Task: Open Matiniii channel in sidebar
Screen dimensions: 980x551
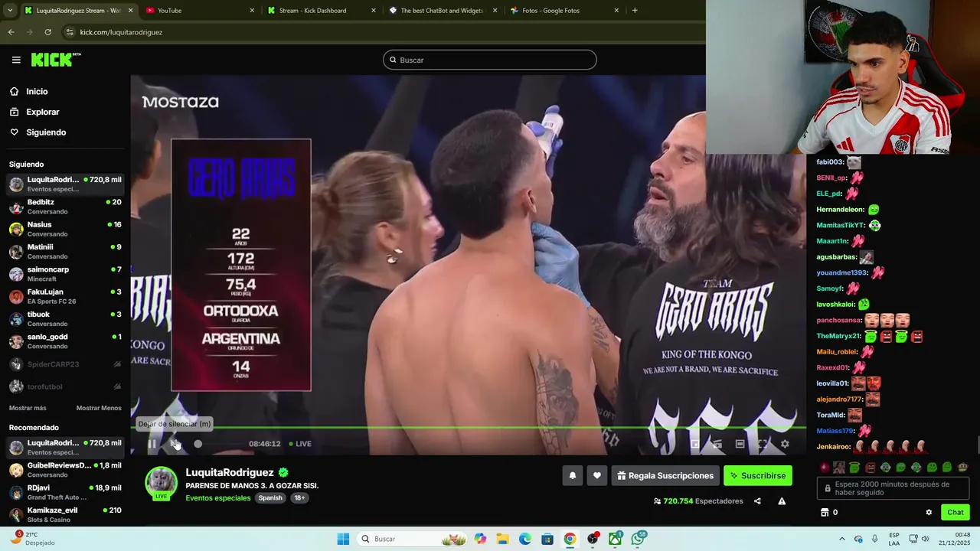Action: click(65, 252)
